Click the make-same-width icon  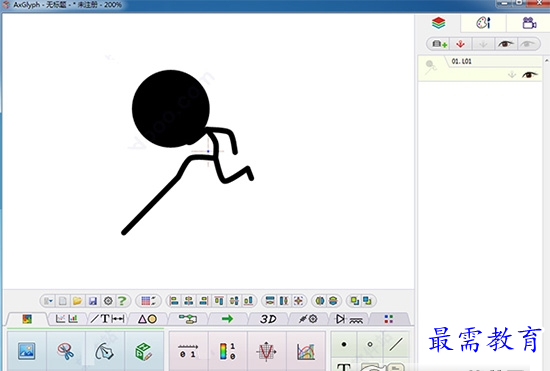(270, 301)
